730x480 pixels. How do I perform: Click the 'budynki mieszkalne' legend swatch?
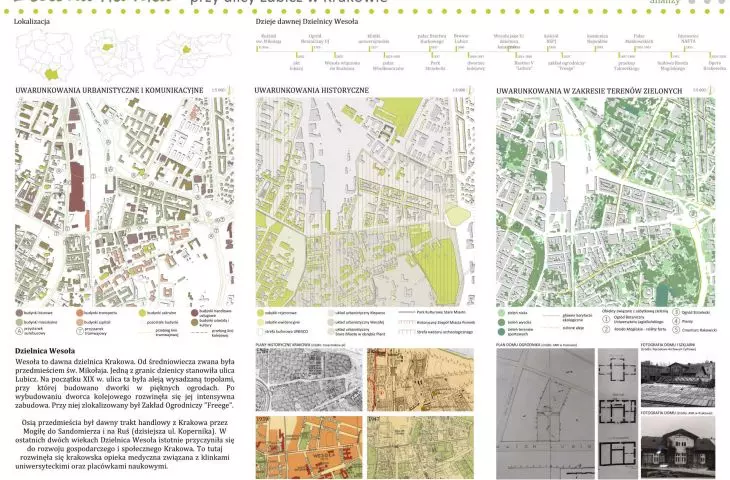pos(19,322)
